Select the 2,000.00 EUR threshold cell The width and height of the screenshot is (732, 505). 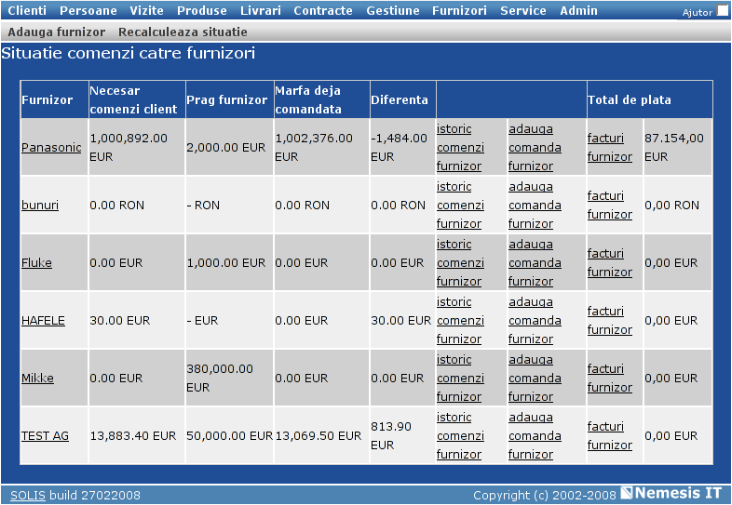click(x=229, y=147)
